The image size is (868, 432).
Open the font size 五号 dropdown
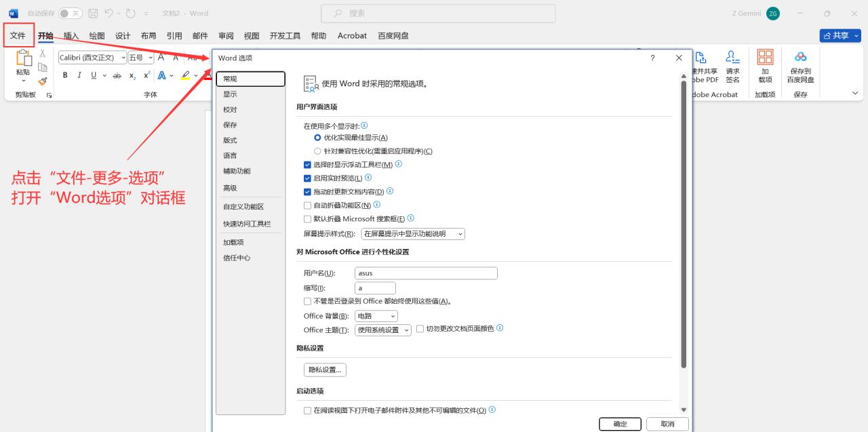click(150, 58)
